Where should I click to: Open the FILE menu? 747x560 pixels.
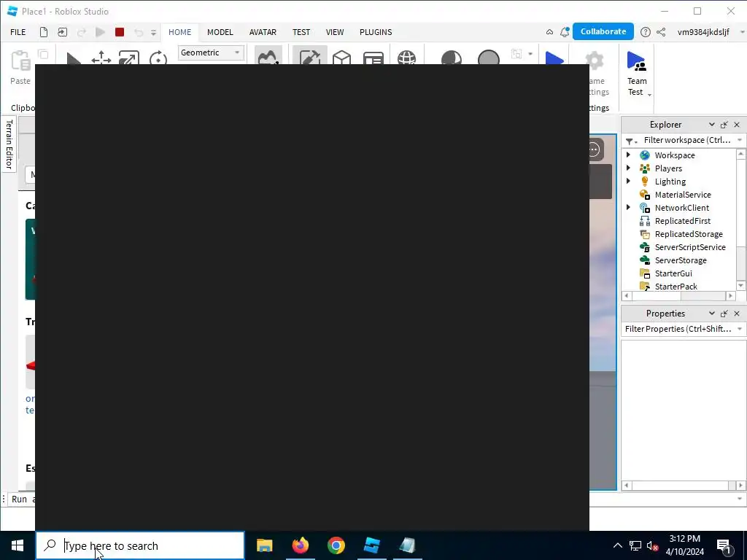coord(18,32)
